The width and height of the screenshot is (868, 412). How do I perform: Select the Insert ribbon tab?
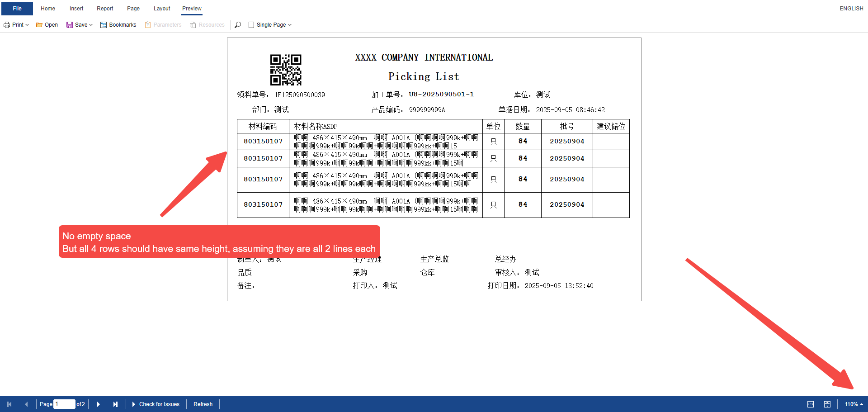coord(76,9)
